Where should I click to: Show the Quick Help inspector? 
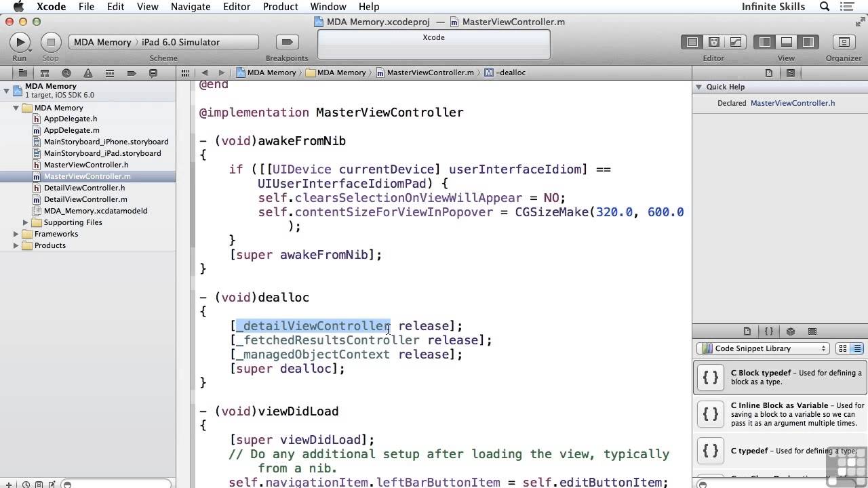click(x=791, y=73)
